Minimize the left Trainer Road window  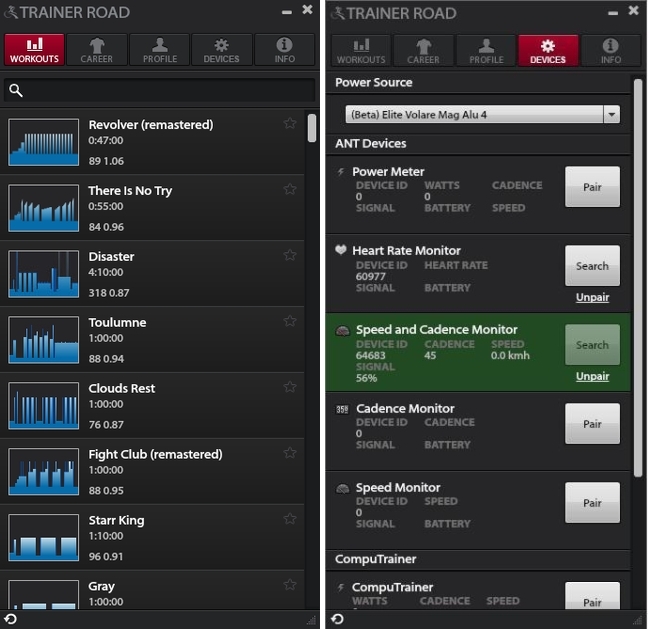pos(287,12)
